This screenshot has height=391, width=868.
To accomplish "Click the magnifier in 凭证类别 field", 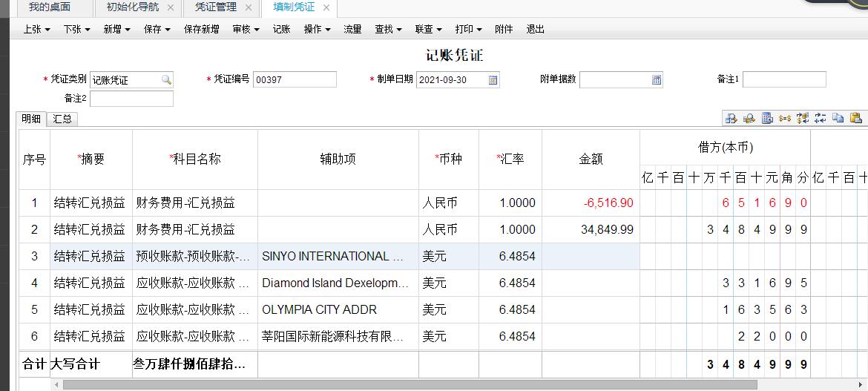I will pos(167,79).
